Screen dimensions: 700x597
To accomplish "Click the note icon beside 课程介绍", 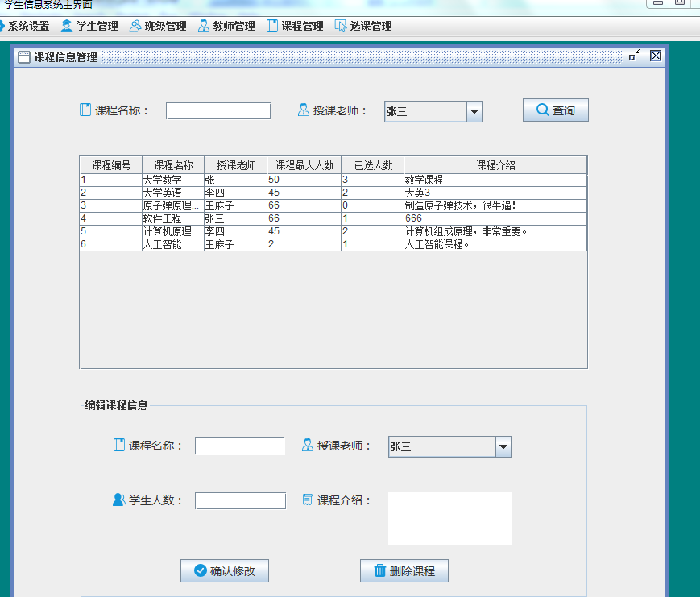I will (x=308, y=500).
